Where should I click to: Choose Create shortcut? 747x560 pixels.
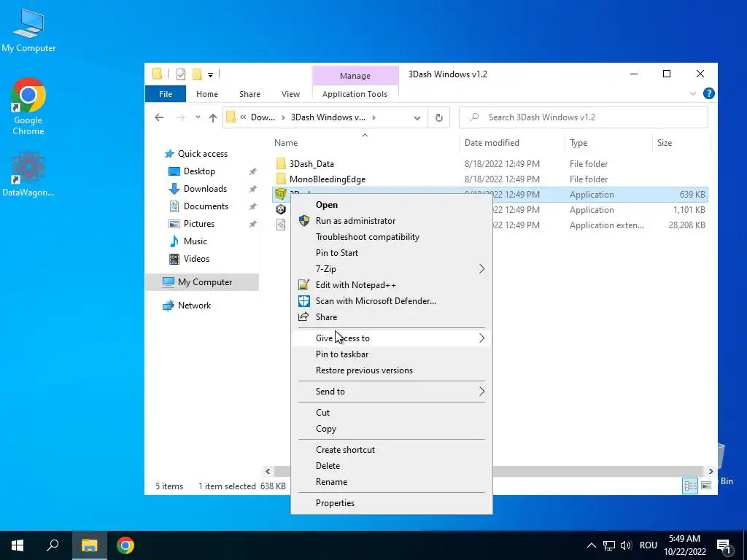point(391,449)
